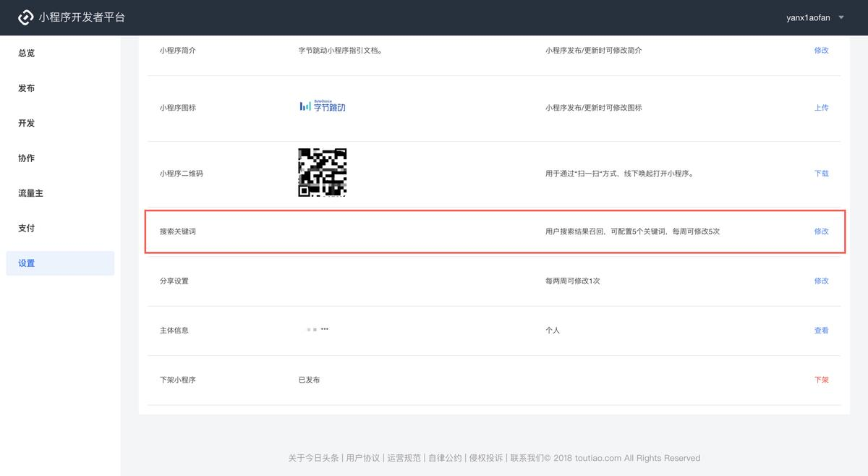Image resolution: width=868 pixels, height=476 pixels.
Task: Click 下架 to take down the mini-program
Action: pyautogui.click(x=822, y=379)
